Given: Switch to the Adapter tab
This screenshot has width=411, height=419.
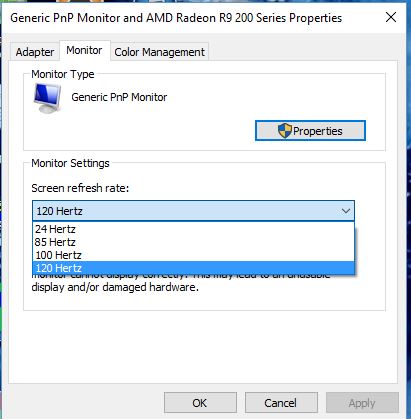Looking at the screenshot, I should point(35,52).
